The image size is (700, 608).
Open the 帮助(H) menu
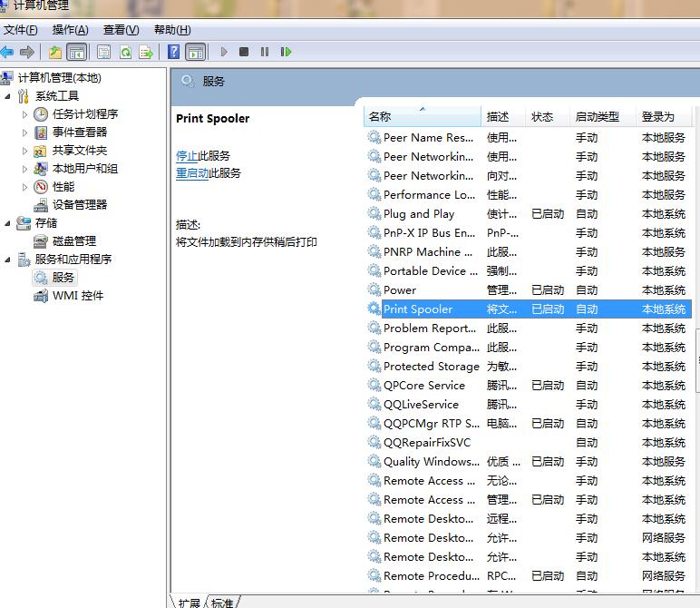click(172, 30)
